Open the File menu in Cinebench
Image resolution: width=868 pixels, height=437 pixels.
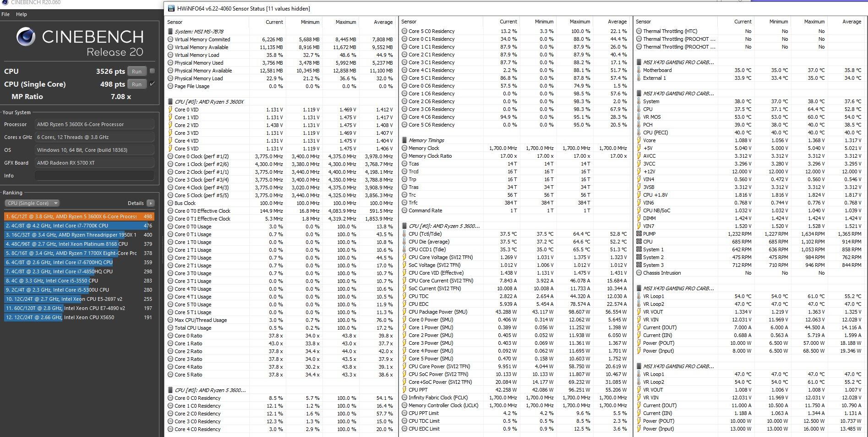click(x=5, y=14)
